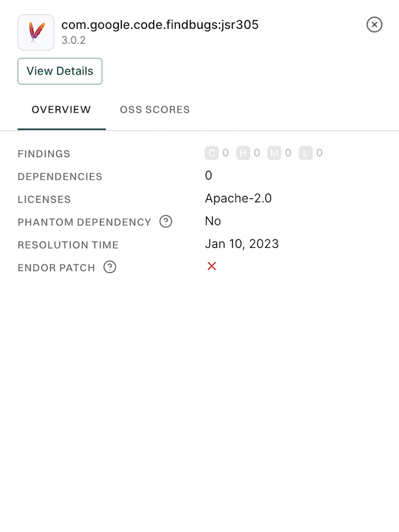Click the resolution time Jan 10, 2023
The image size is (399, 532).
tap(242, 244)
